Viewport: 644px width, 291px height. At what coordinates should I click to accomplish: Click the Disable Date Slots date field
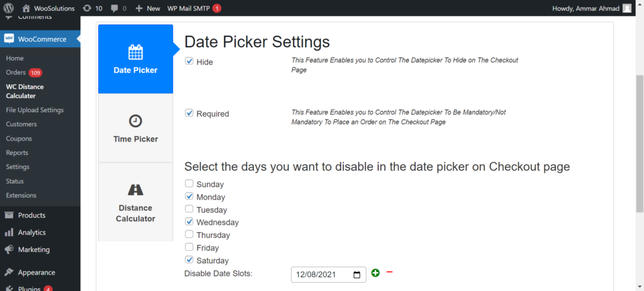pos(328,275)
